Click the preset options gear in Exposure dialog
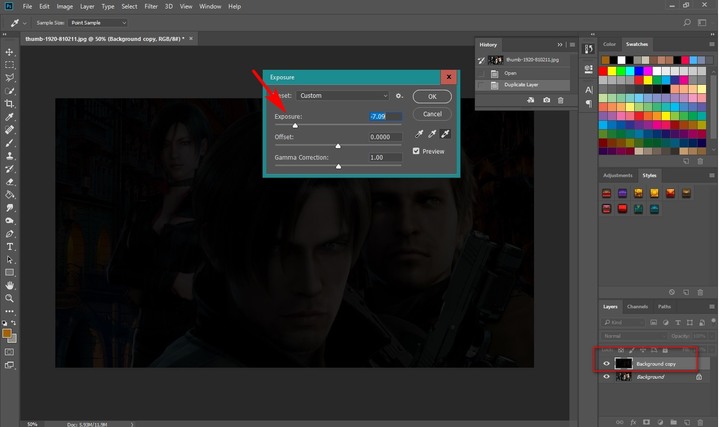720x427 pixels. (x=399, y=96)
